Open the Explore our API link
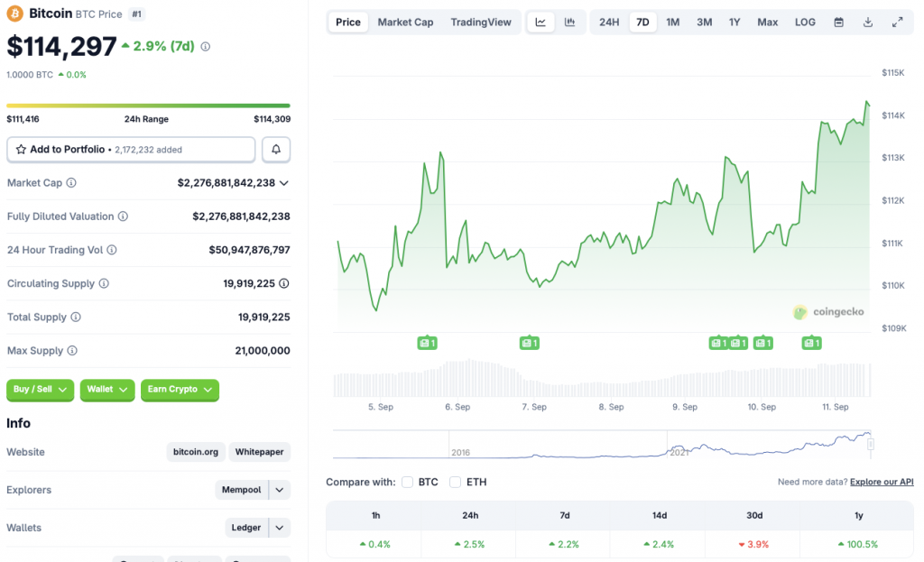This screenshot has width=924, height=562. click(882, 483)
